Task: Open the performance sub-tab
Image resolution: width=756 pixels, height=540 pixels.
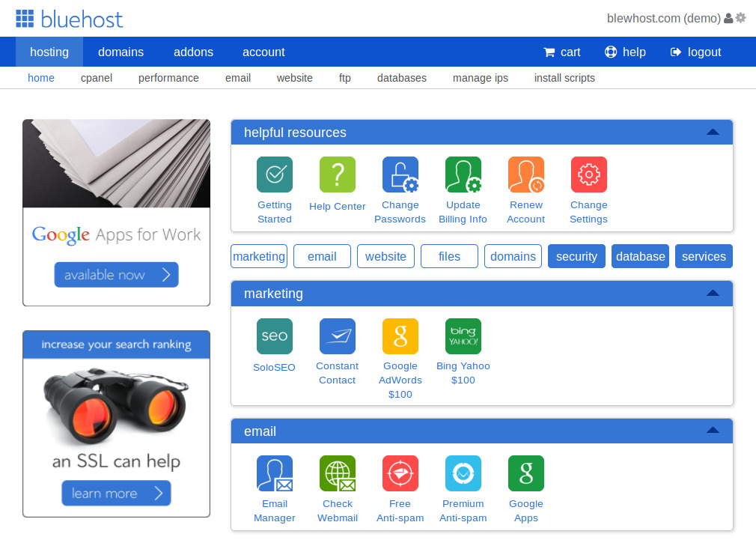Action: pyautogui.click(x=168, y=78)
